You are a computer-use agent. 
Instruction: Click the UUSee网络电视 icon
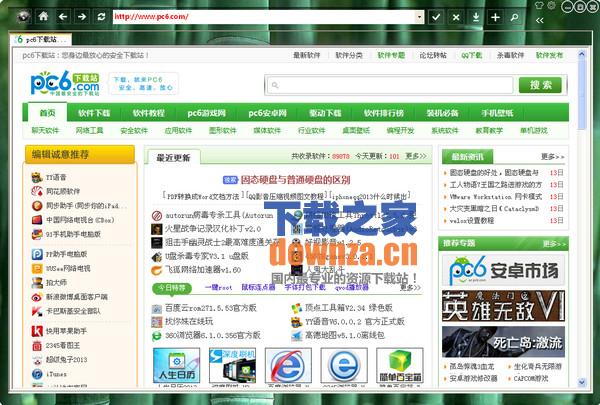pos(37,268)
